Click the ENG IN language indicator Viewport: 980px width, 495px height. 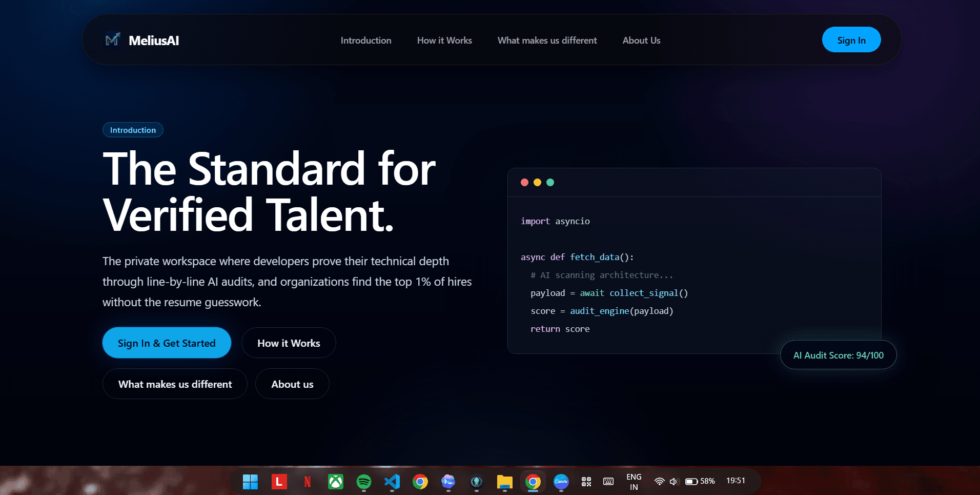click(634, 482)
